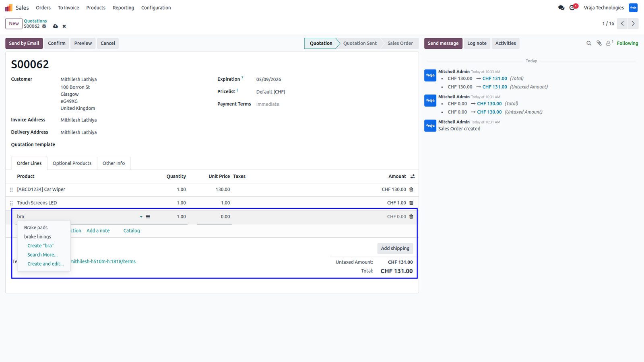This screenshot has width=644, height=362.
Task: Confirm the quotation
Action: pyautogui.click(x=57, y=43)
